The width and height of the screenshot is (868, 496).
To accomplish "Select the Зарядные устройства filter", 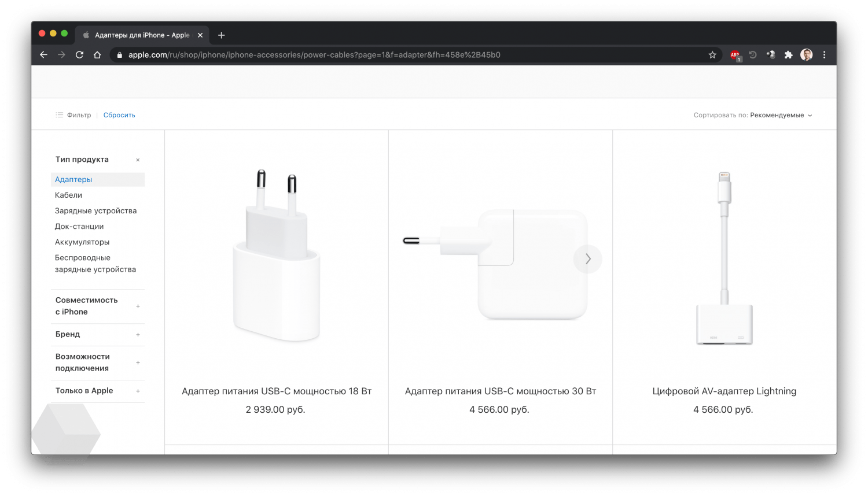I will pyautogui.click(x=95, y=211).
